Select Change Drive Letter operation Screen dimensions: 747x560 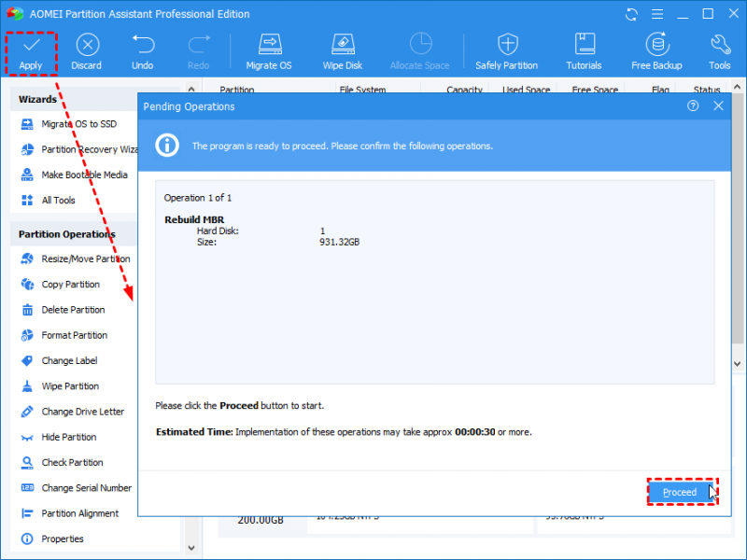(73, 412)
